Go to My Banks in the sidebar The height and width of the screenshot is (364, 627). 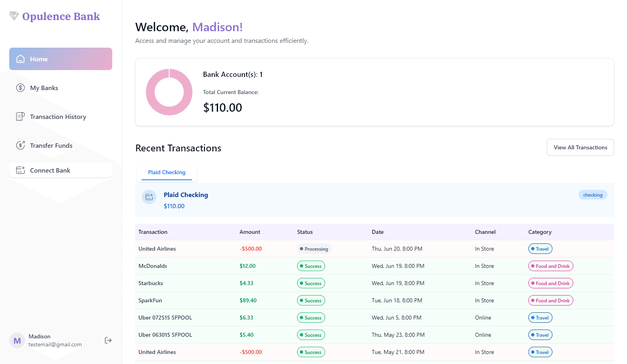pyautogui.click(x=44, y=88)
